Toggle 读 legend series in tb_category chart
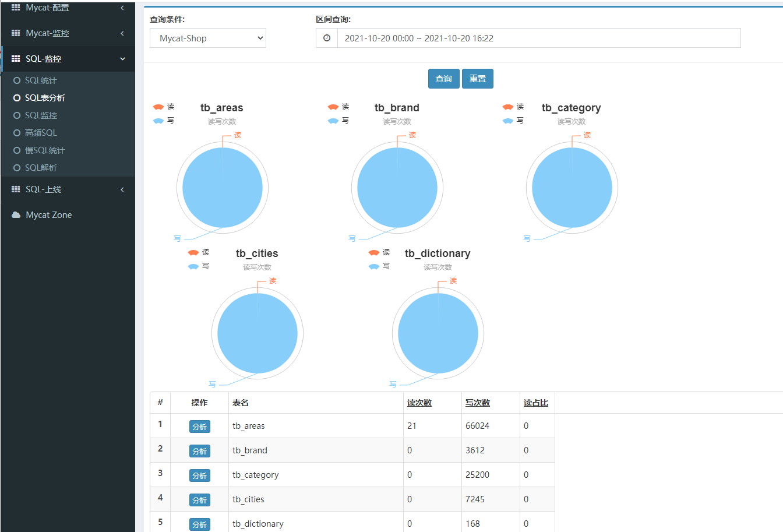The height and width of the screenshot is (532, 783). tap(513, 107)
